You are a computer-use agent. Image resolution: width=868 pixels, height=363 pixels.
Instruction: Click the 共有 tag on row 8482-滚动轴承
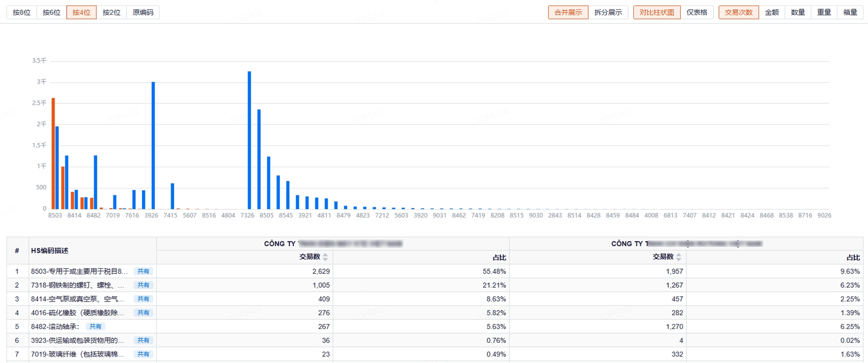pyautogui.click(x=95, y=327)
